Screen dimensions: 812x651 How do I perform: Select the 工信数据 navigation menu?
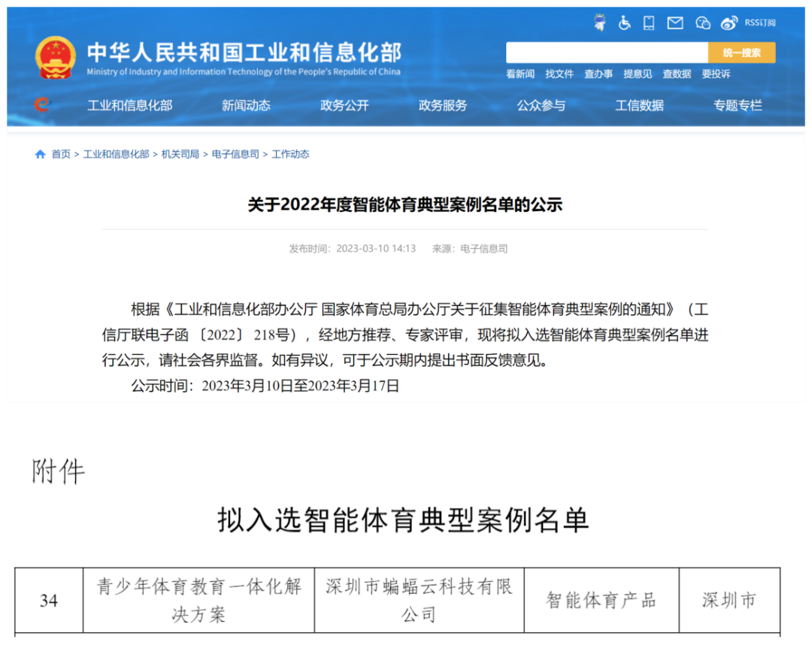[x=640, y=106]
